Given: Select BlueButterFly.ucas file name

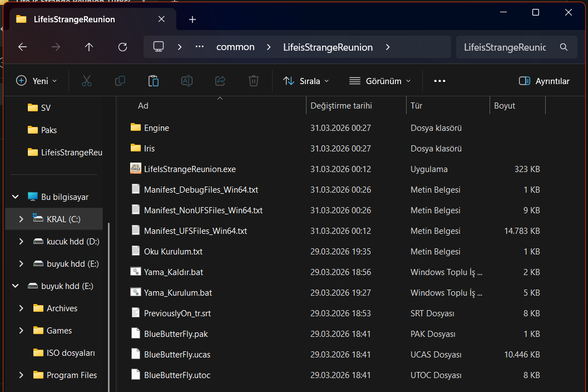Looking at the screenshot, I should [x=177, y=355].
